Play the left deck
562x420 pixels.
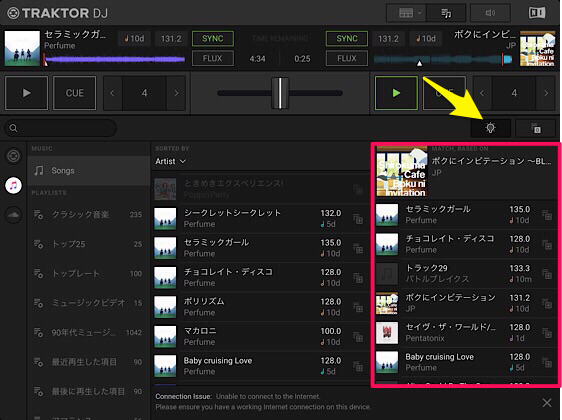pos(27,93)
